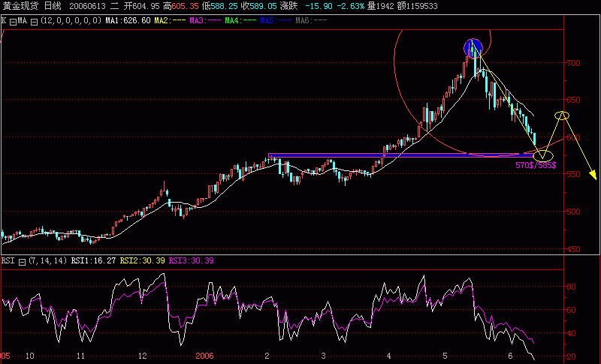Click the opening price 604.95
The width and height of the screenshot is (601, 364).
click(x=146, y=6)
